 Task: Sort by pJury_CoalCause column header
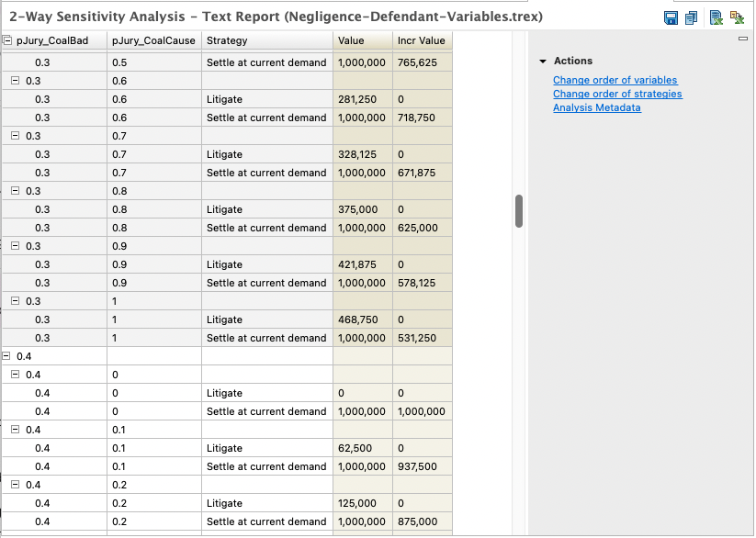pyautogui.click(x=154, y=40)
